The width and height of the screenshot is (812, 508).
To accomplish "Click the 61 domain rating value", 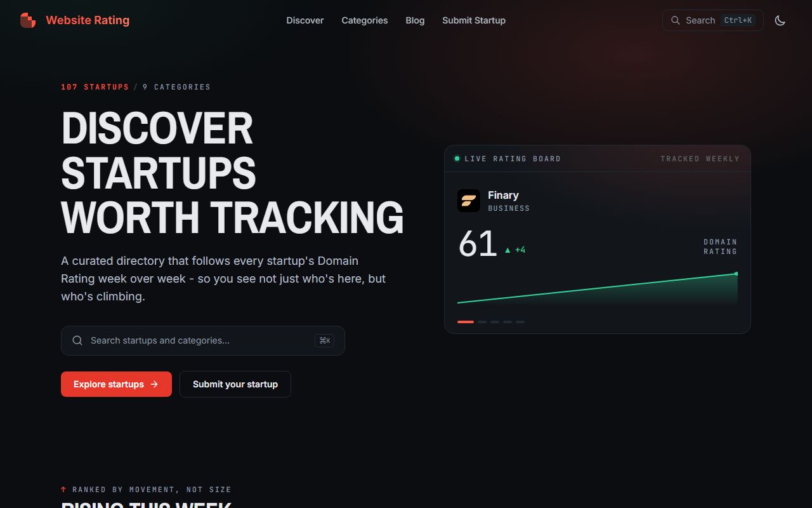I will 478,244.
